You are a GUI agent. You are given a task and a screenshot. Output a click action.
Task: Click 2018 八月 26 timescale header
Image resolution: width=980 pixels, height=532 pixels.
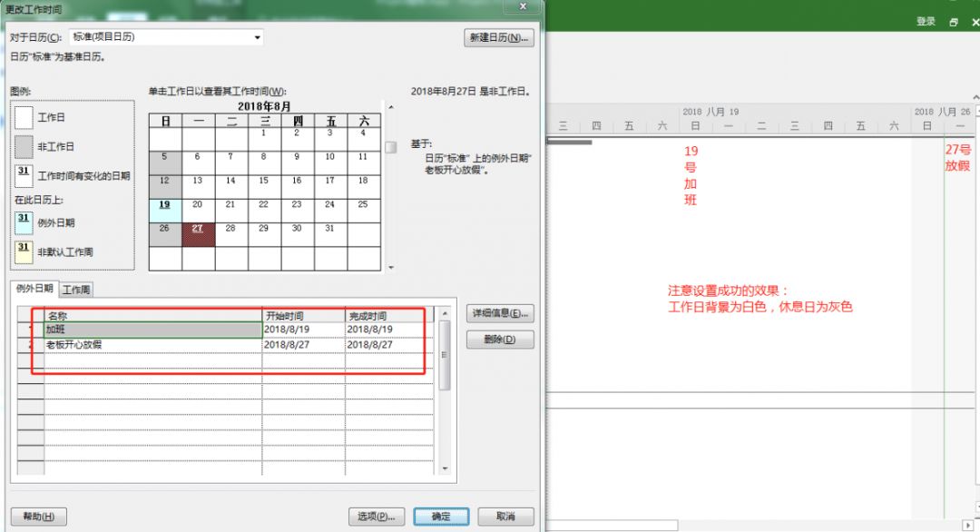(942, 112)
